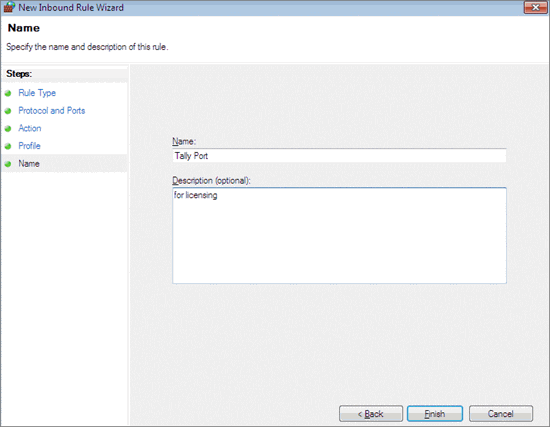Click the Name: field label
The image size is (550, 427).
[x=184, y=141]
